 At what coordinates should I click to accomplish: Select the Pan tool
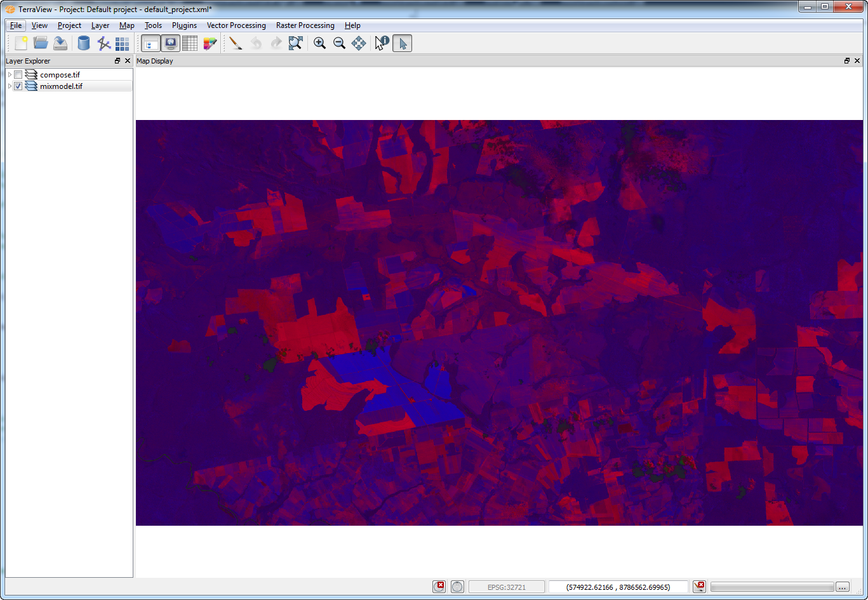359,43
